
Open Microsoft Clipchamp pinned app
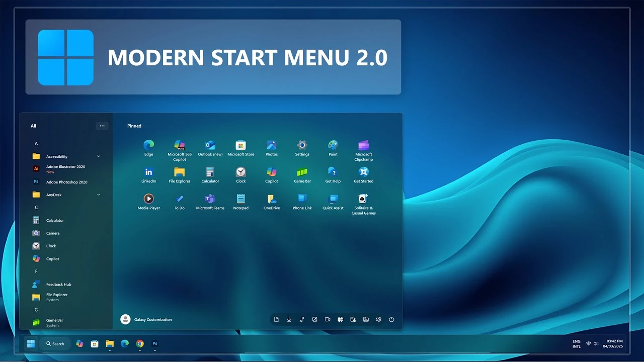point(364,150)
